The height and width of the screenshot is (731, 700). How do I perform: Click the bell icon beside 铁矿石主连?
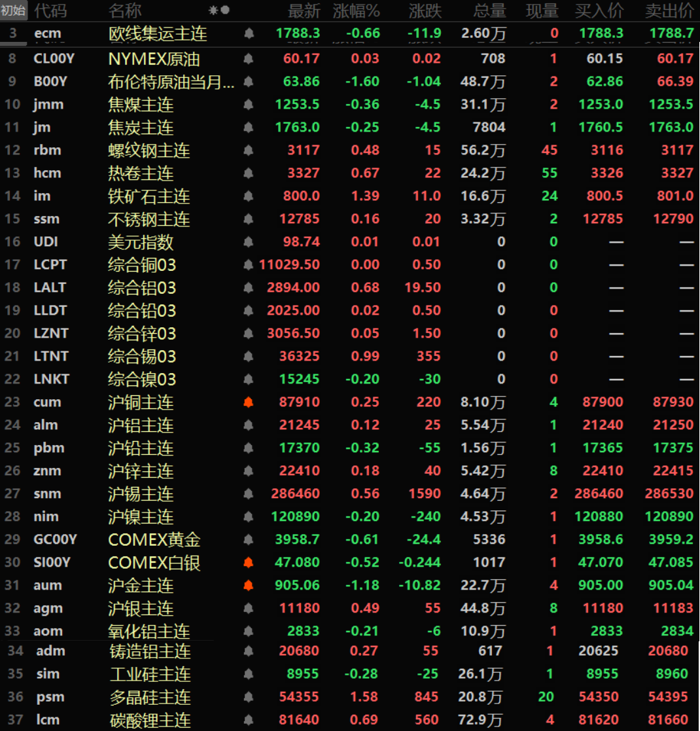pos(249,196)
